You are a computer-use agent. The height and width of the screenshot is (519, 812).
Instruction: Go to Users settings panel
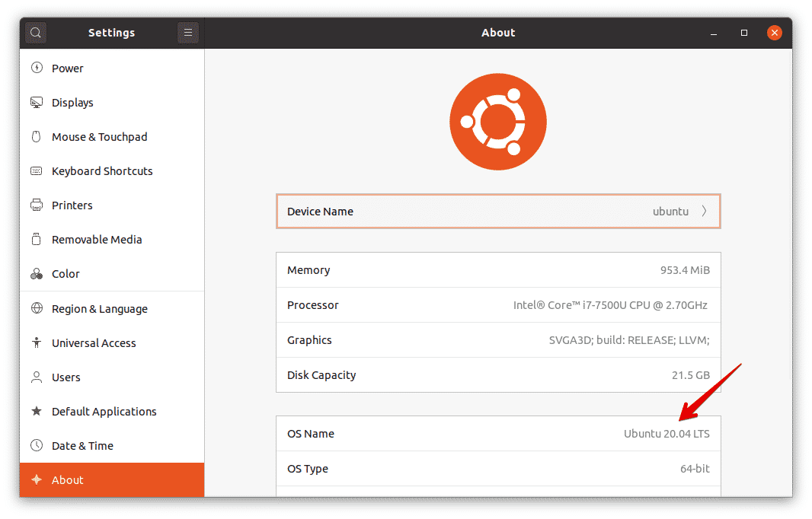click(x=66, y=377)
